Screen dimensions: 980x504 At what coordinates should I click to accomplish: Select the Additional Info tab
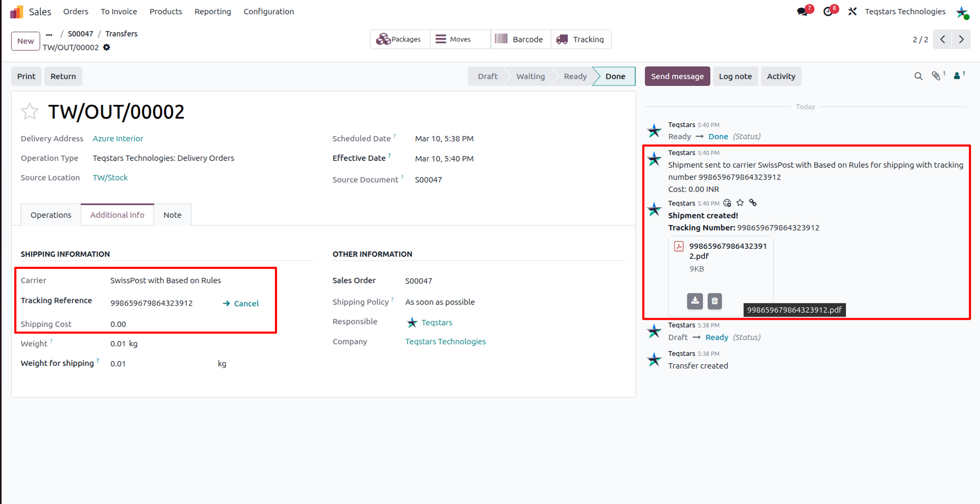coord(117,215)
